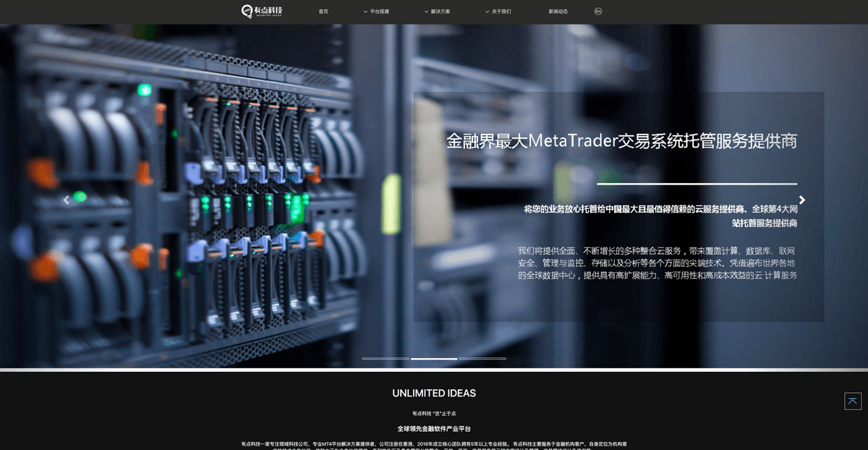This screenshot has height=450, width=868.
Task: Select the first carousel slide indicator
Action: (386, 358)
